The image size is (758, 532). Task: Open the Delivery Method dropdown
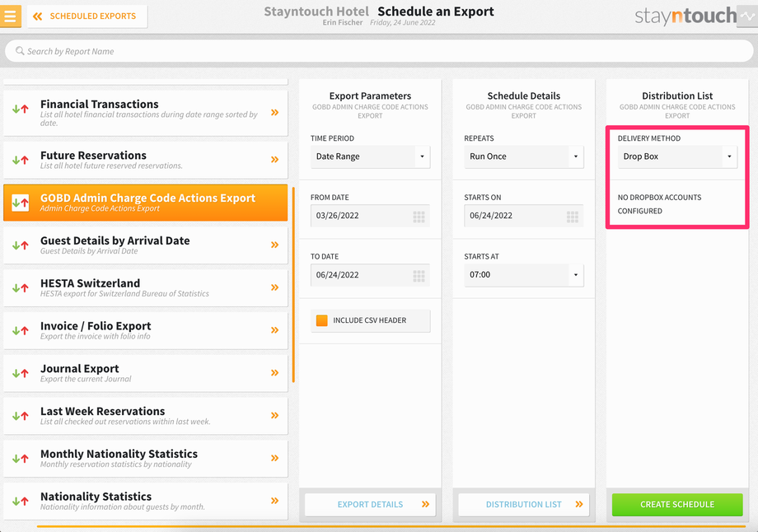click(677, 156)
